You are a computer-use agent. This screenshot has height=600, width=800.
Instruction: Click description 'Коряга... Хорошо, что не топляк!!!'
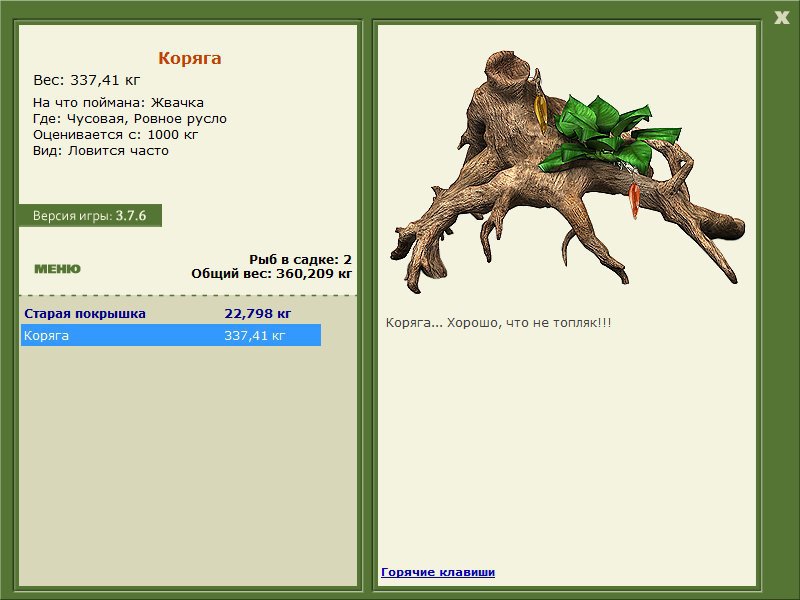click(x=498, y=322)
